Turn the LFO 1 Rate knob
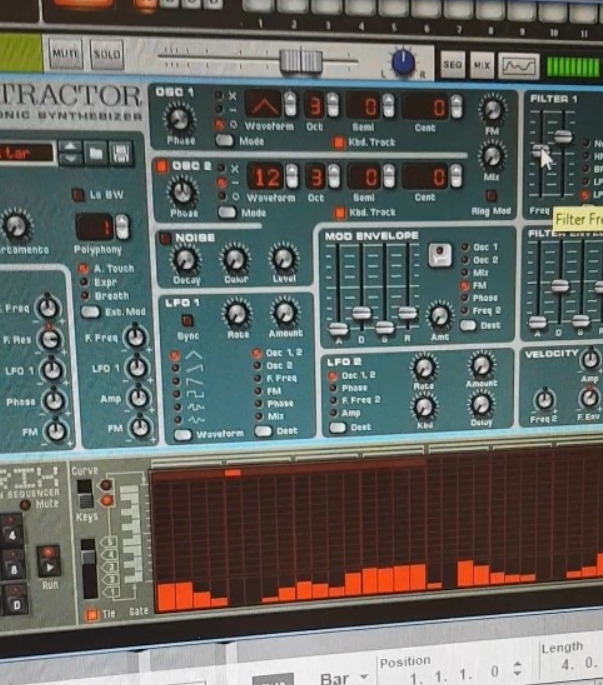This screenshot has height=685, width=603. [237, 314]
